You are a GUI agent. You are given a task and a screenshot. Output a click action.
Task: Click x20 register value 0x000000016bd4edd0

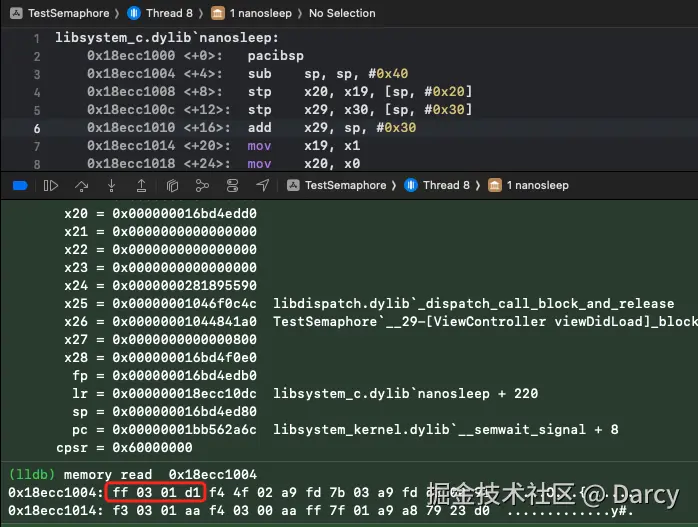pyautogui.click(x=184, y=214)
